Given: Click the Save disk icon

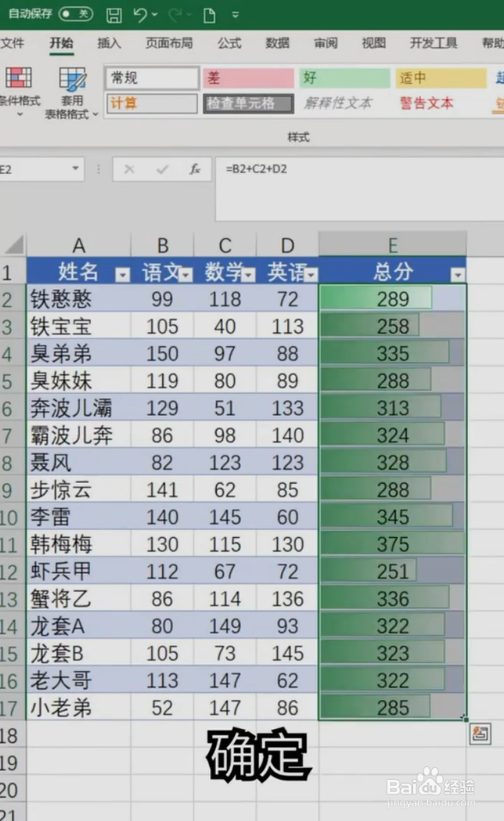Looking at the screenshot, I should [x=114, y=15].
